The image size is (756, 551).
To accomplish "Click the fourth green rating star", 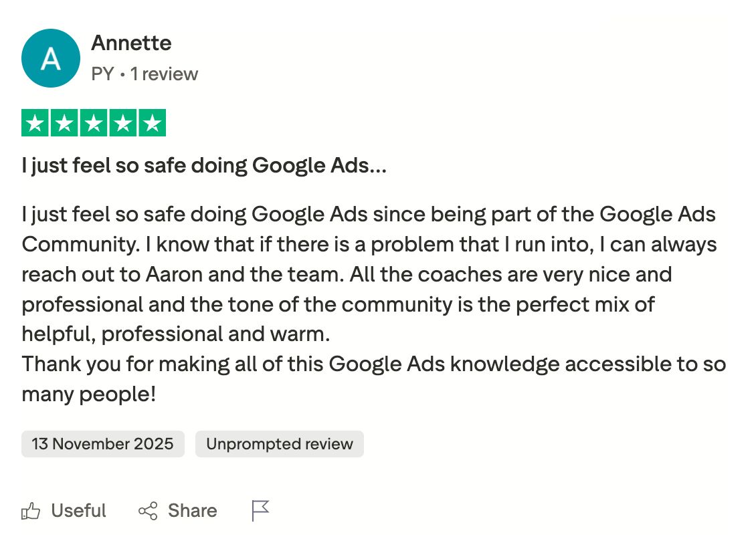I will [123, 123].
